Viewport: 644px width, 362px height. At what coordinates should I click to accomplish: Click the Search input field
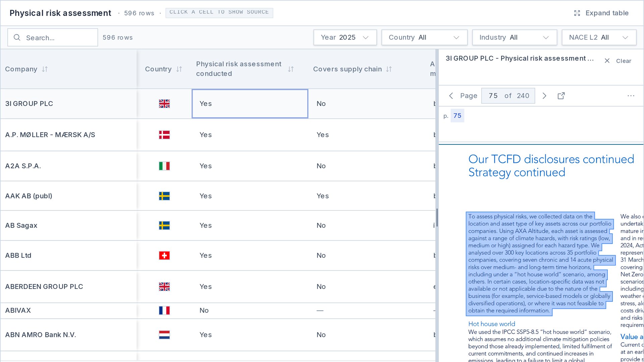[x=53, y=38]
